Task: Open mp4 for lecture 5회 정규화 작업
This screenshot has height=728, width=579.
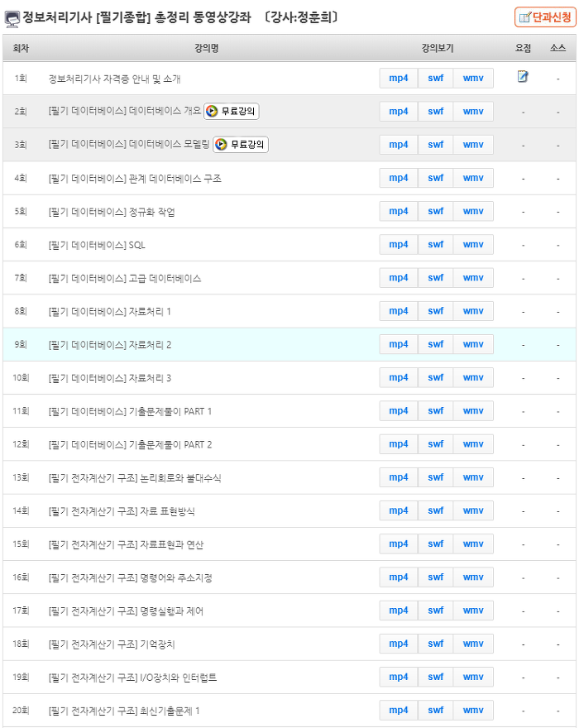Action: coord(399,211)
